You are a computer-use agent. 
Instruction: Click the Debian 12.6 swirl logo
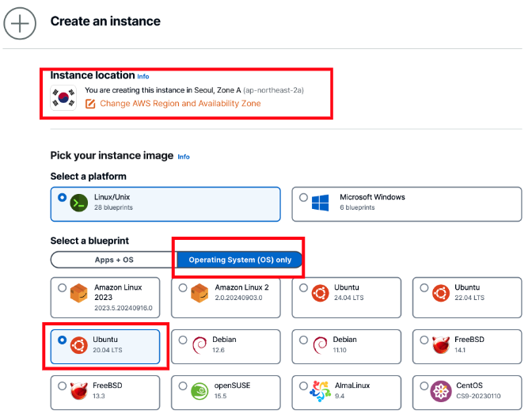199,345
